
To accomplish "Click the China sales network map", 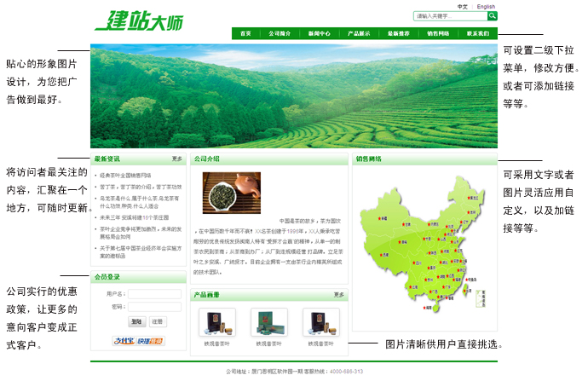I will tap(423, 244).
